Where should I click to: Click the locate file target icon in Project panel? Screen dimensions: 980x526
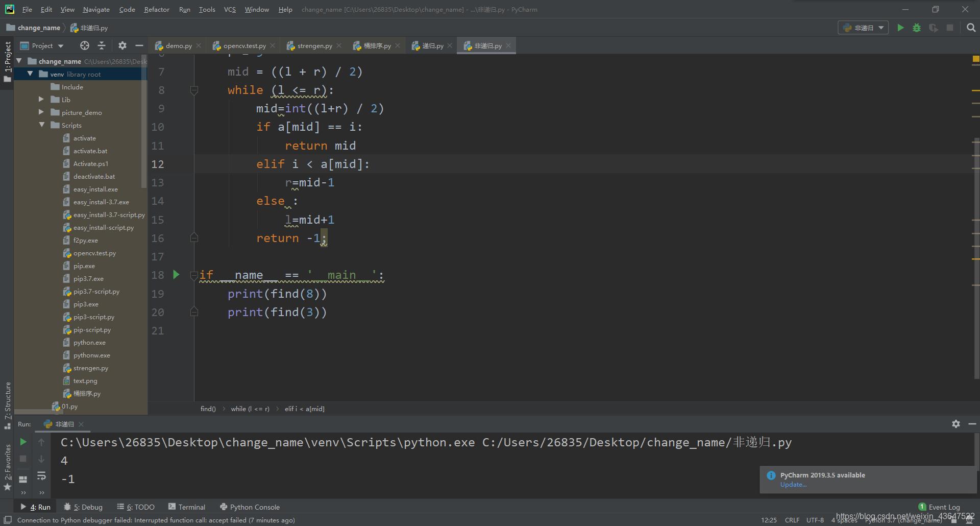pos(85,45)
